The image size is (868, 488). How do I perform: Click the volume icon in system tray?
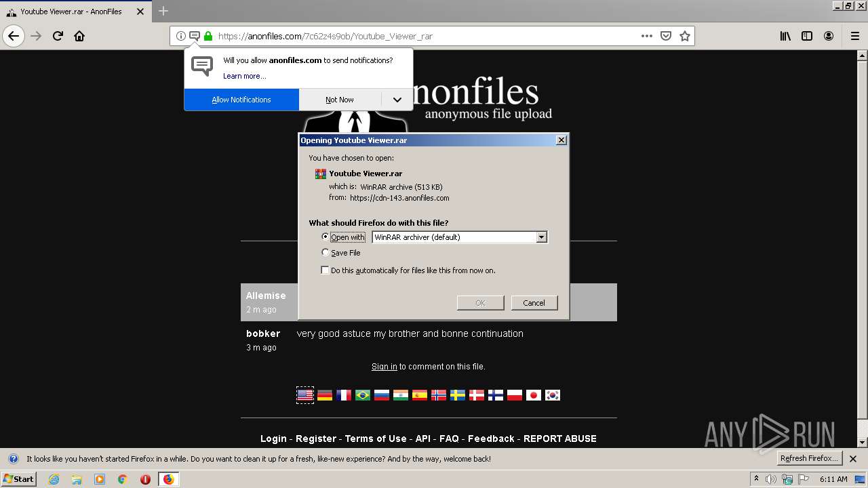point(771,479)
